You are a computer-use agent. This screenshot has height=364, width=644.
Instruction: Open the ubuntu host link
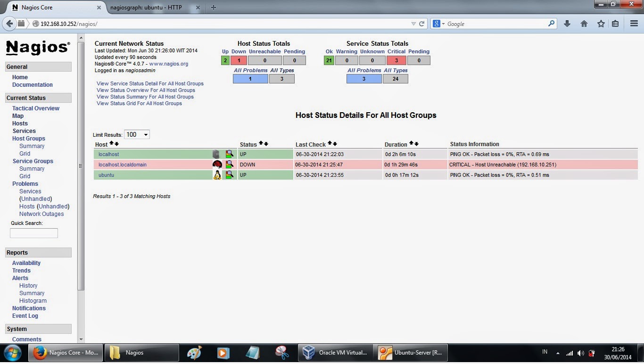(x=106, y=175)
